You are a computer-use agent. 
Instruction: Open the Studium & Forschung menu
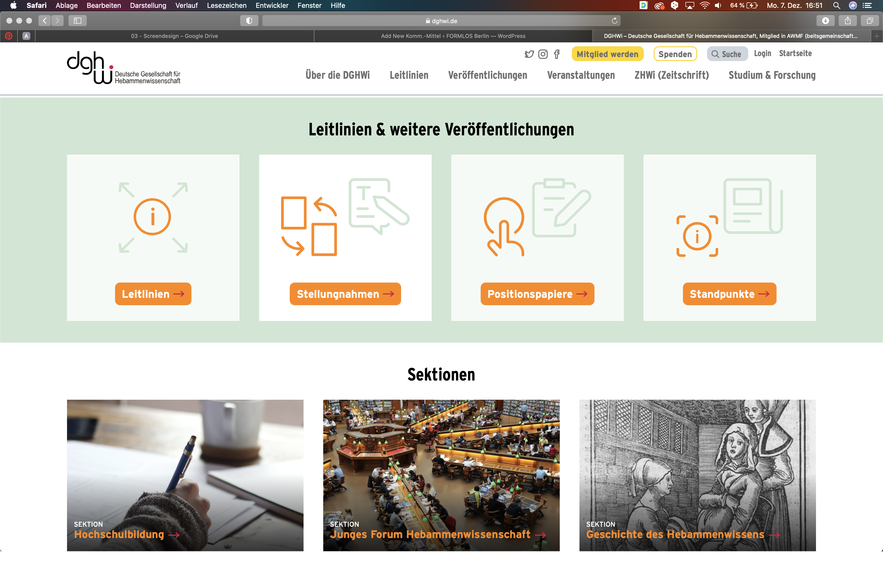click(x=772, y=75)
